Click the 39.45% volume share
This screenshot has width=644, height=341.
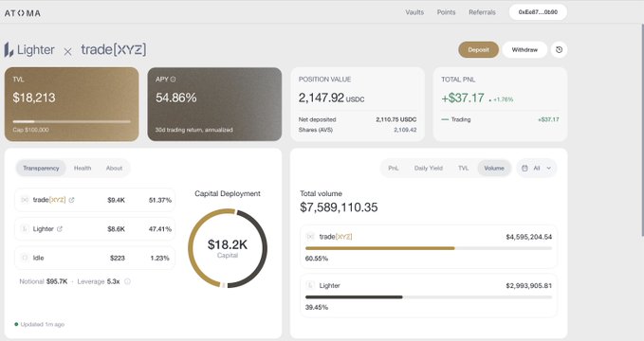coord(317,307)
